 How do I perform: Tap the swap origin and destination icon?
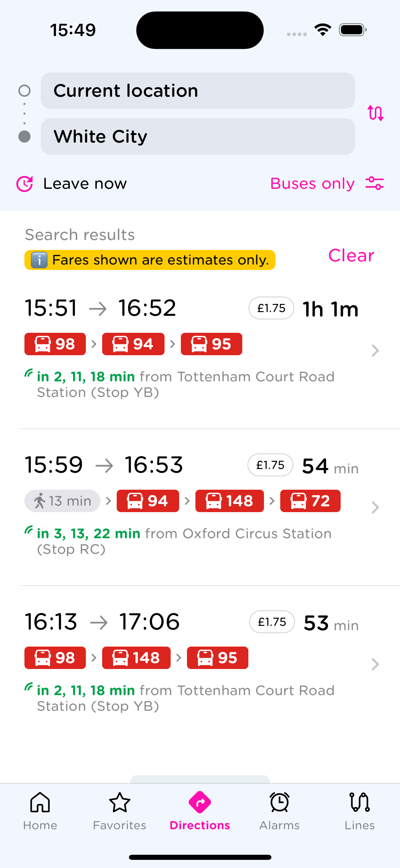pyautogui.click(x=375, y=113)
